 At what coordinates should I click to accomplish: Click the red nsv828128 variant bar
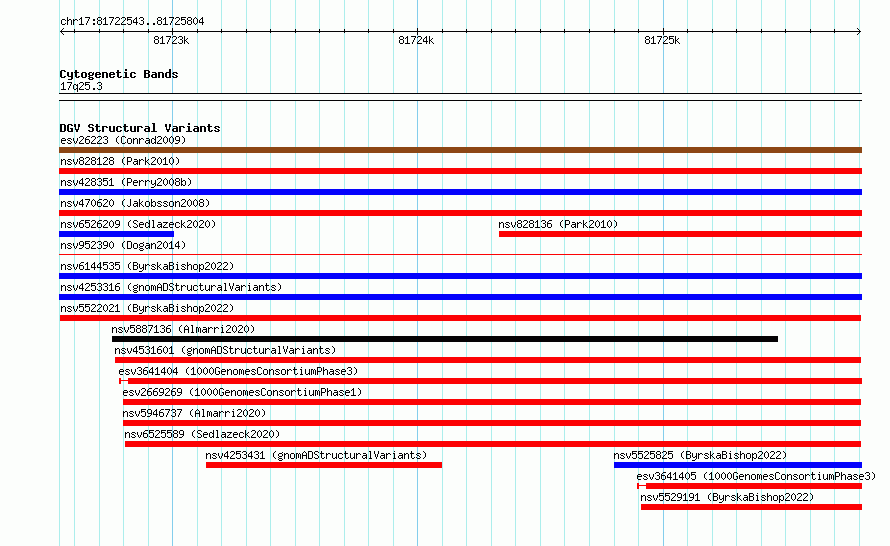460,171
